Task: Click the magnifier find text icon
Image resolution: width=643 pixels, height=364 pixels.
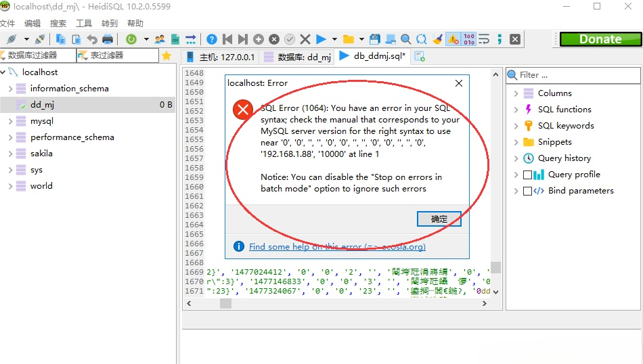Action: coord(406,39)
